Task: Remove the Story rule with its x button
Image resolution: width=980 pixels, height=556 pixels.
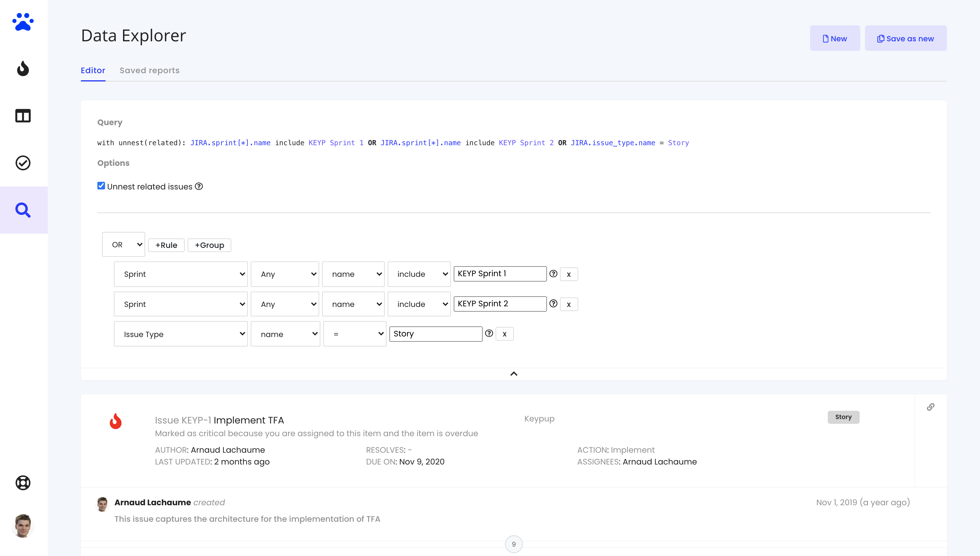Action: [x=504, y=333]
